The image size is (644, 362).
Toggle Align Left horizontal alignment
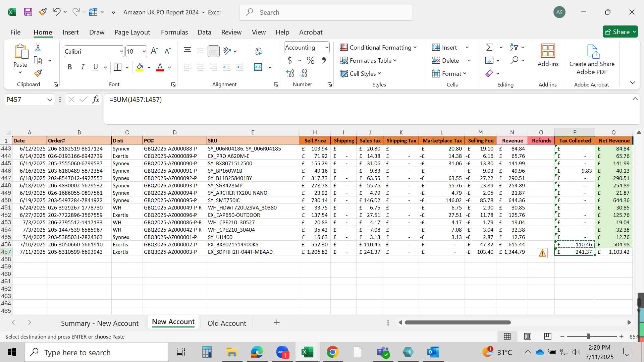187,67
